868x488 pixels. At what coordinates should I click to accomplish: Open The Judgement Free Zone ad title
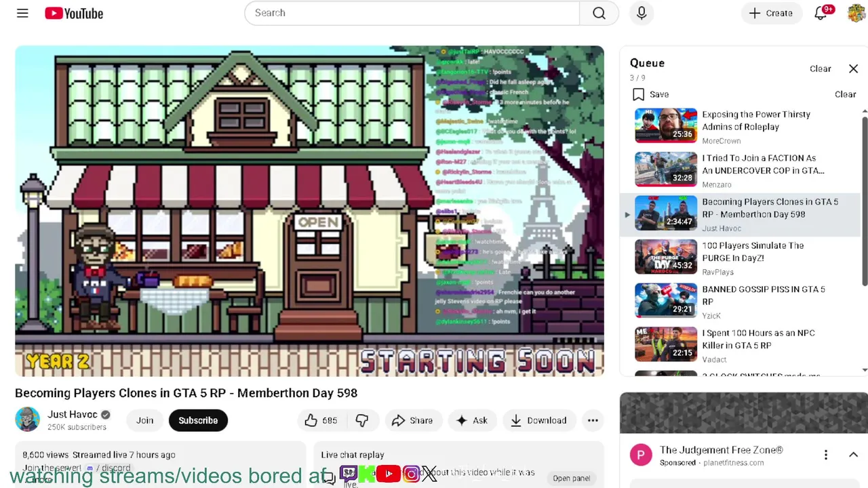(x=721, y=450)
